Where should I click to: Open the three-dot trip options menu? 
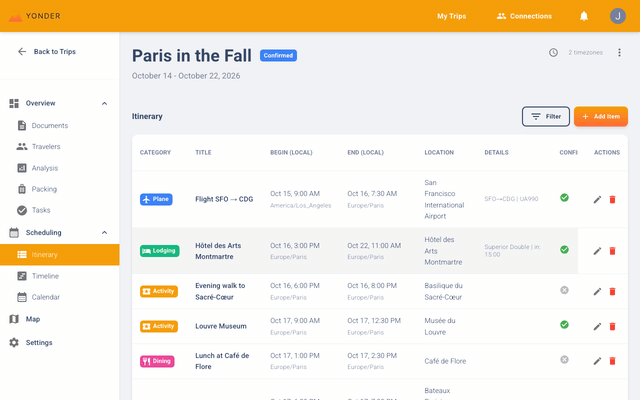tap(619, 53)
